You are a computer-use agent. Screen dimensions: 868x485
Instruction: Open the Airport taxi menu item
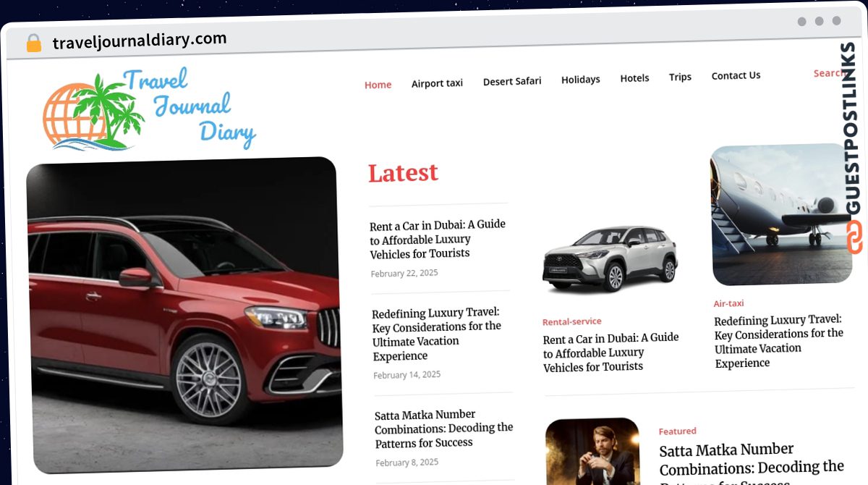437,83
